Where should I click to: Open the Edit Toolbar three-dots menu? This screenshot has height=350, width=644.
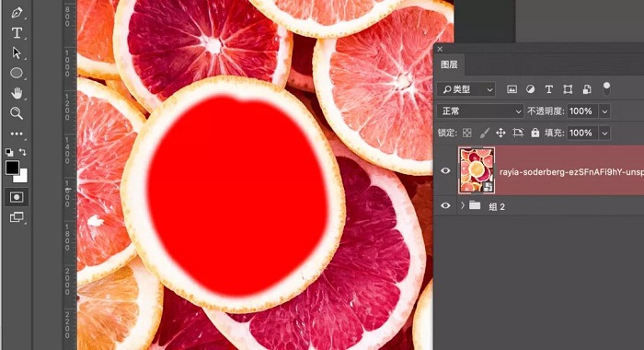tap(17, 134)
